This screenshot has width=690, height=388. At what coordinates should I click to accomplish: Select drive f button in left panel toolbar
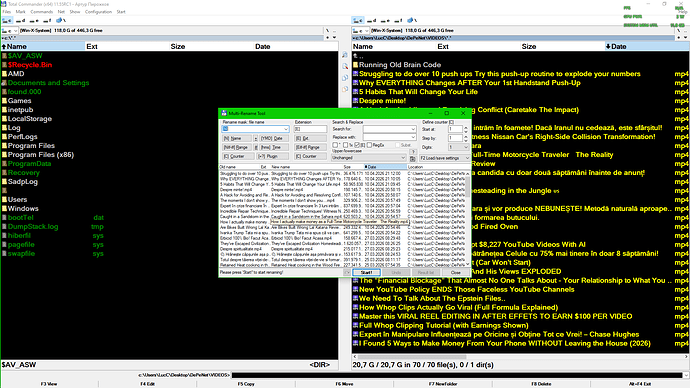(x=47, y=20)
